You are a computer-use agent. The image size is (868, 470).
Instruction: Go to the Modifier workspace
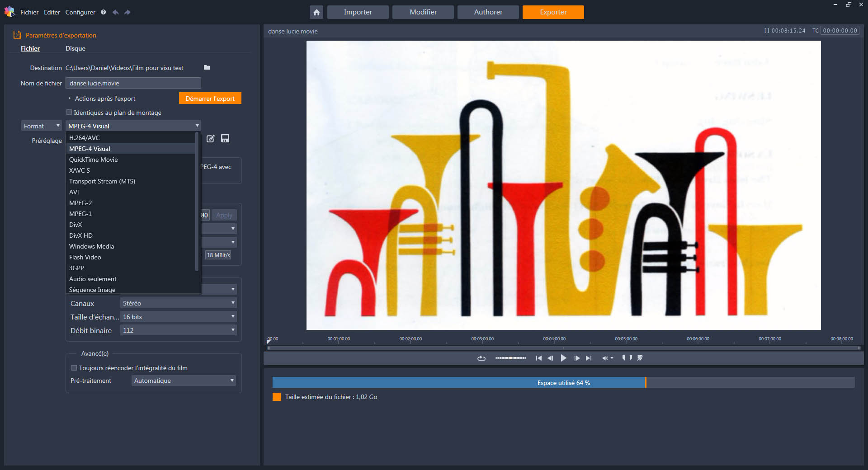423,12
